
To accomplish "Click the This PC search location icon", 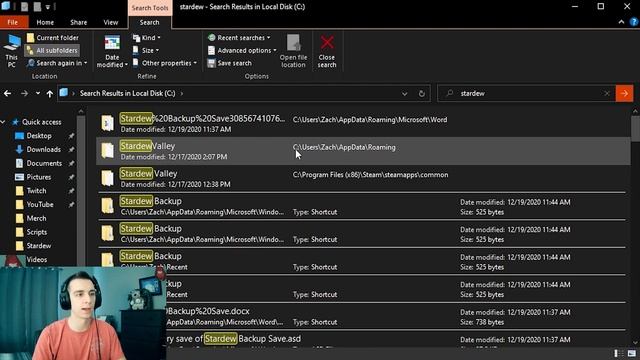I will tap(11, 51).
